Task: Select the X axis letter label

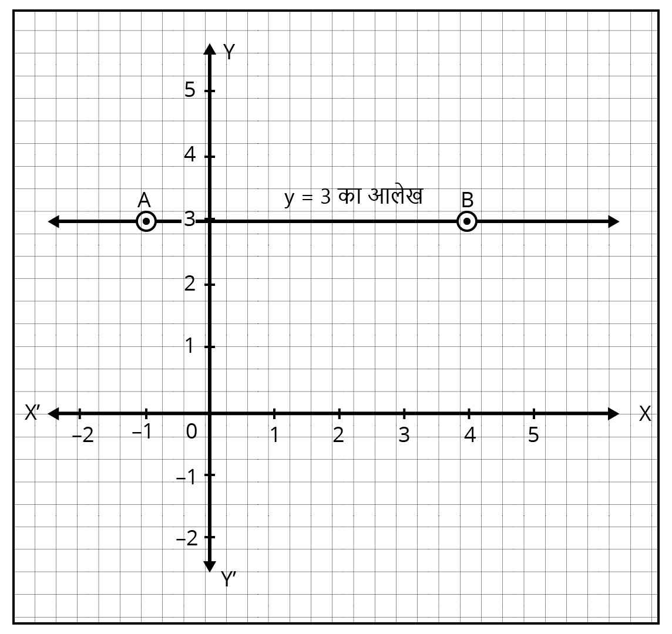Action: 645,414
